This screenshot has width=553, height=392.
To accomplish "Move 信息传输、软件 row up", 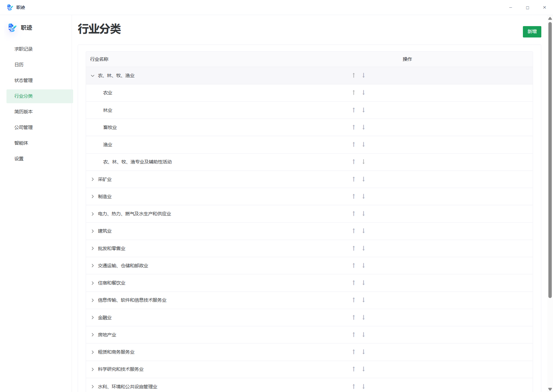I will 354,300.
